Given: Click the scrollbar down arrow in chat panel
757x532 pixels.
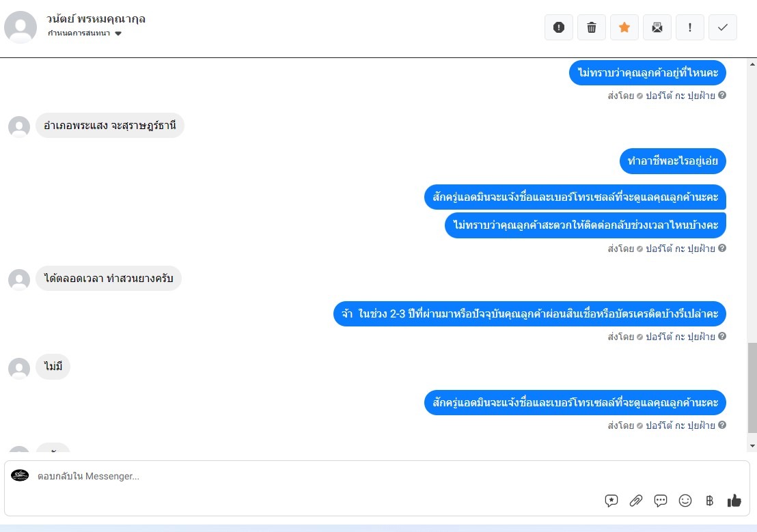Looking at the screenshot, I should [x=752, y=446].
